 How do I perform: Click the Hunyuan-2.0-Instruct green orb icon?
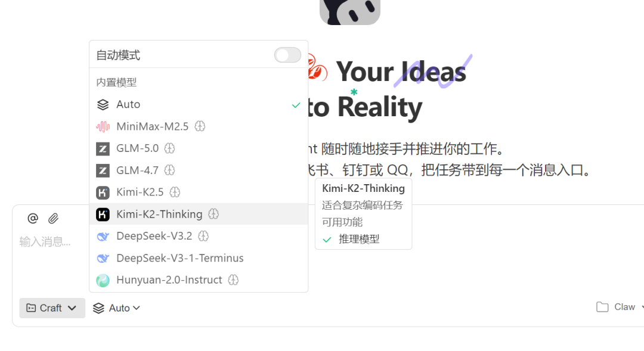pyautogui.click(x=103, y=281)
